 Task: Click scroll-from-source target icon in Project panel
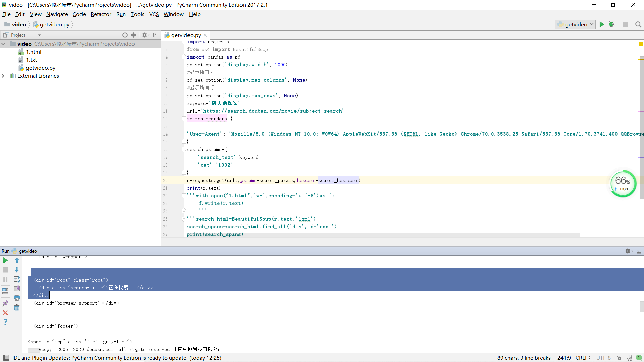coord(125,35)
